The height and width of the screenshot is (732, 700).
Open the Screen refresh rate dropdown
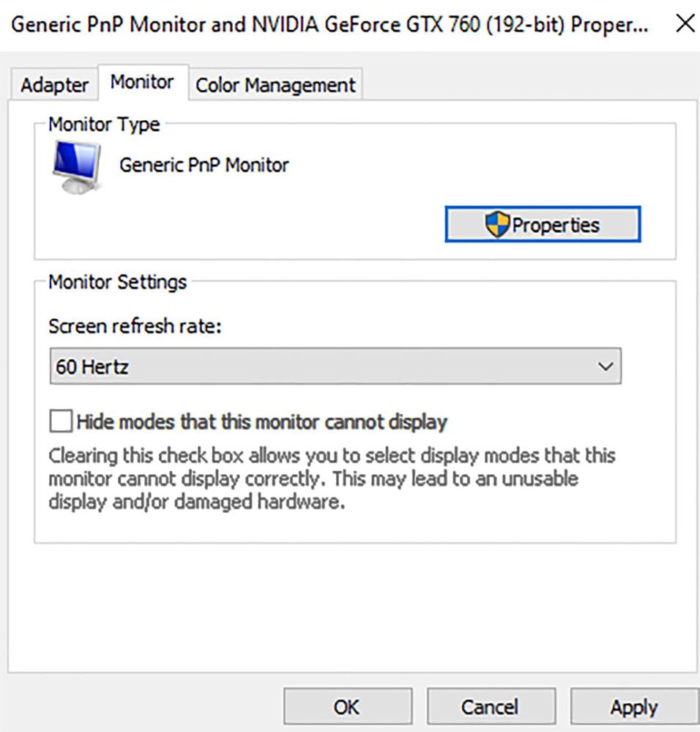(335, 366)
